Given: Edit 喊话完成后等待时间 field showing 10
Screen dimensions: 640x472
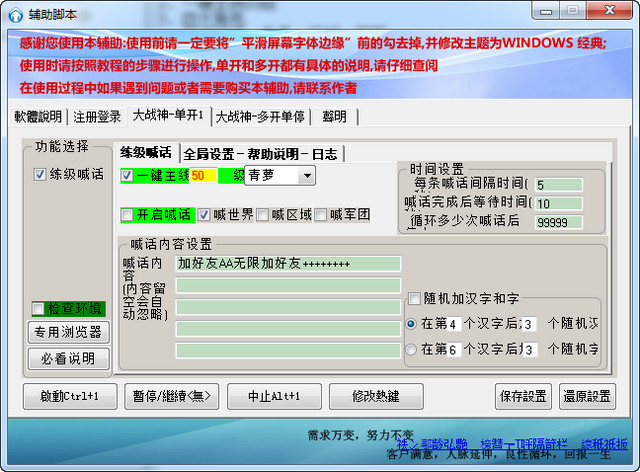Looking at the screenshot, I should (x=558, y=203).
